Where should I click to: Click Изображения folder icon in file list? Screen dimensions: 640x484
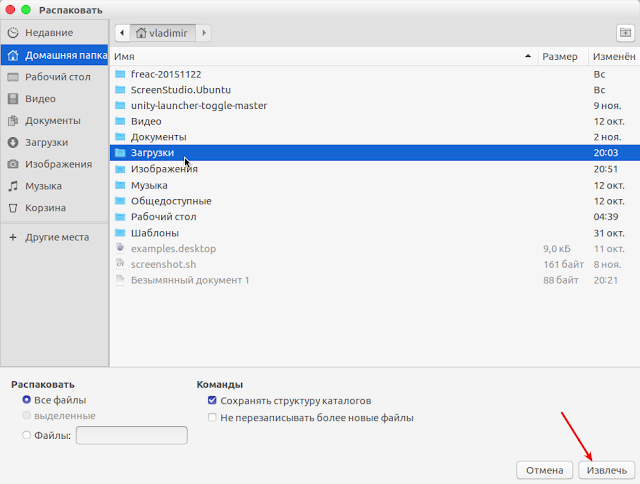120,169
